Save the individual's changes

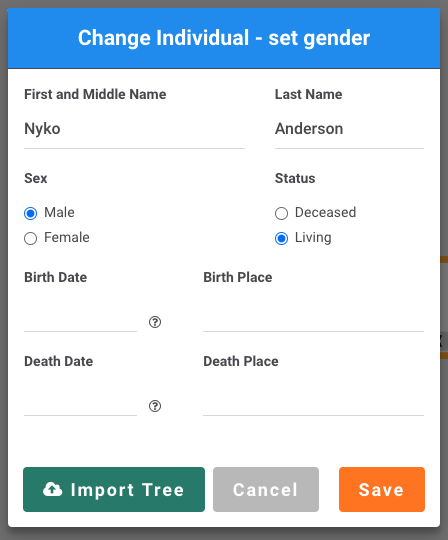pos(382,489)
